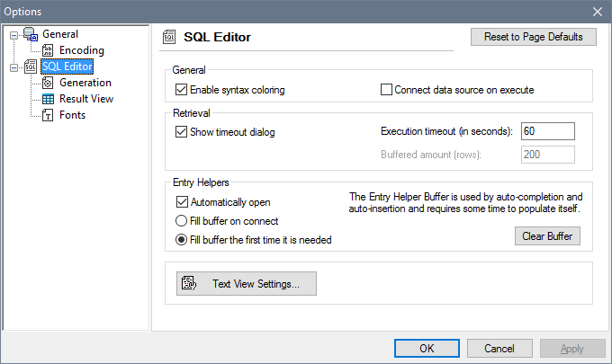Select Fill buffer on connect option
612x364 pixels.
click(x=182, y=221)
